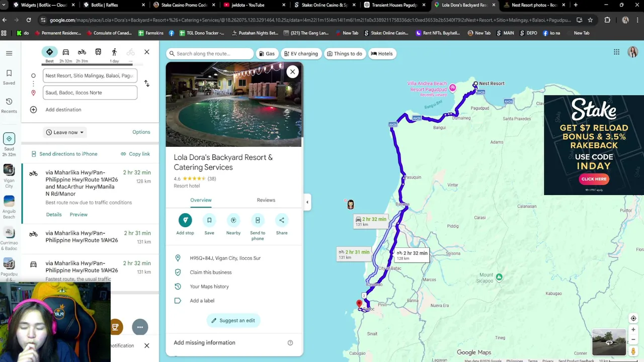
Task: Filter by Hotels
Action: [382, 54]
